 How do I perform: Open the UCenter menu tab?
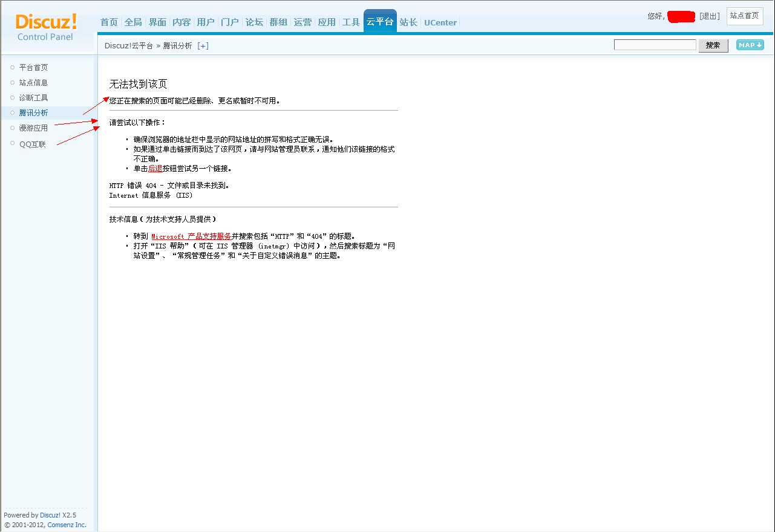[x=440, y=22]
